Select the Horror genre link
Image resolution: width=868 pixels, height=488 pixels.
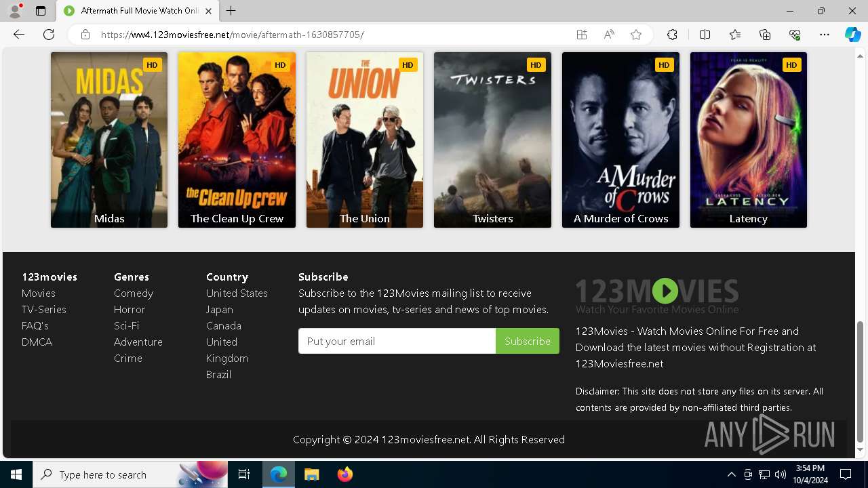pos(130,309)
